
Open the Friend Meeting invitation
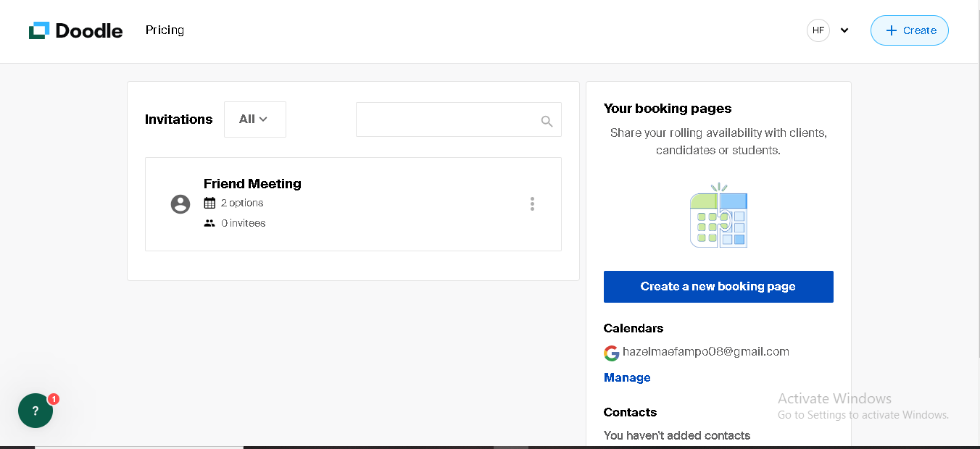[x=252, y=184]
